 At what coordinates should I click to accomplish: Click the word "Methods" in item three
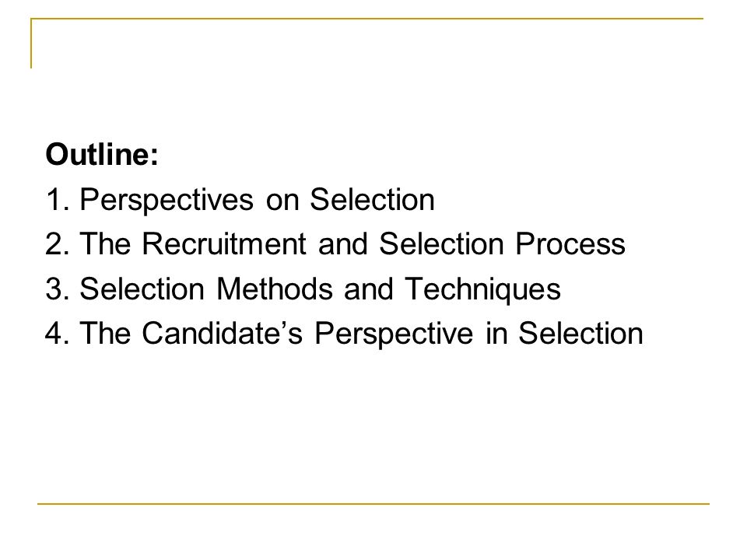(x=275, y=289)
